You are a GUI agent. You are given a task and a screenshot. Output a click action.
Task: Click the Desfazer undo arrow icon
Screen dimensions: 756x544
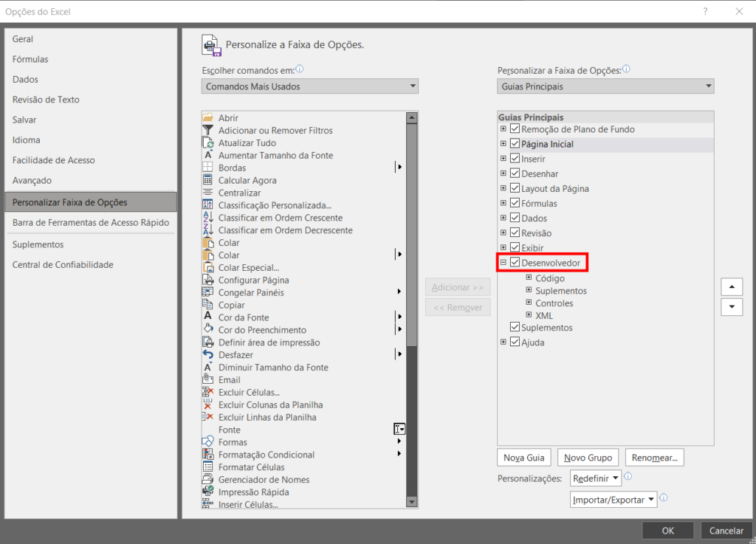click(207, 355)
